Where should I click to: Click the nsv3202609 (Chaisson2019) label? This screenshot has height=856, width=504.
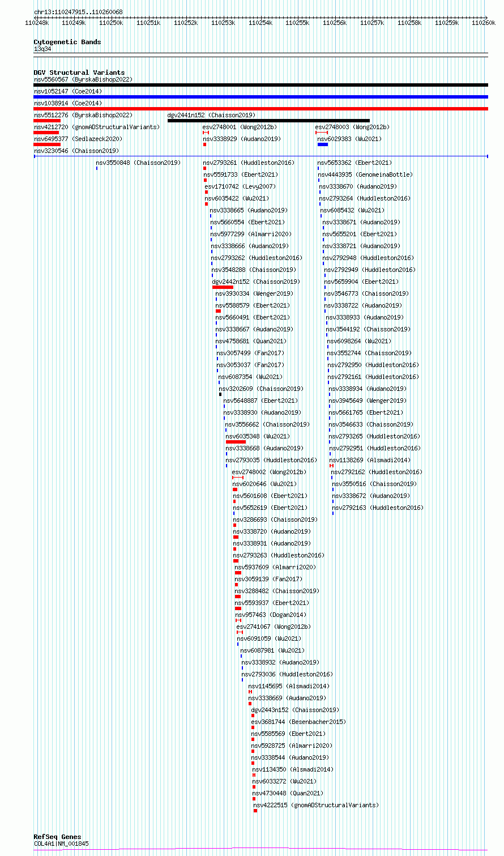point(262,389)
